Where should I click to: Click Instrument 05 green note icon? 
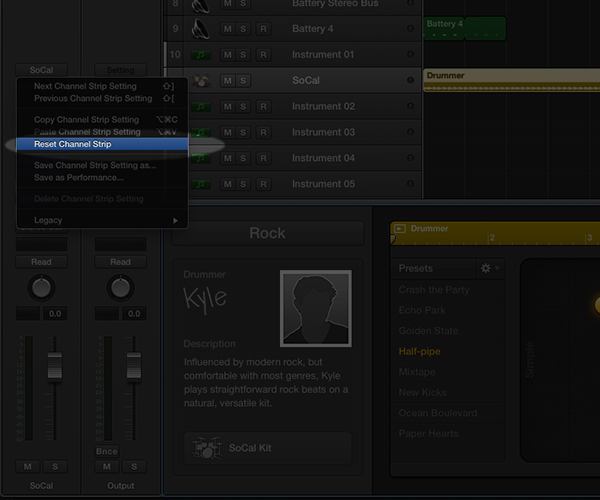coord(201,184)
